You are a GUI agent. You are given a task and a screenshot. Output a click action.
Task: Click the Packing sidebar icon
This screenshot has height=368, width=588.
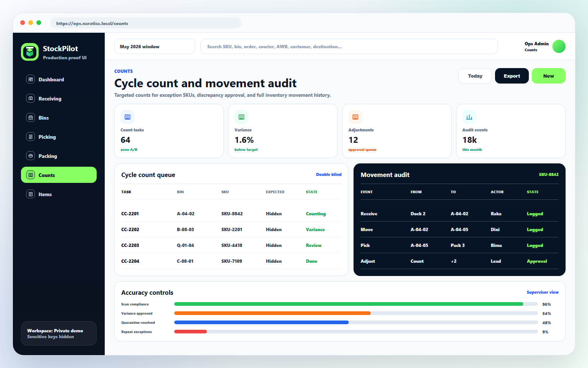(31, 156)
